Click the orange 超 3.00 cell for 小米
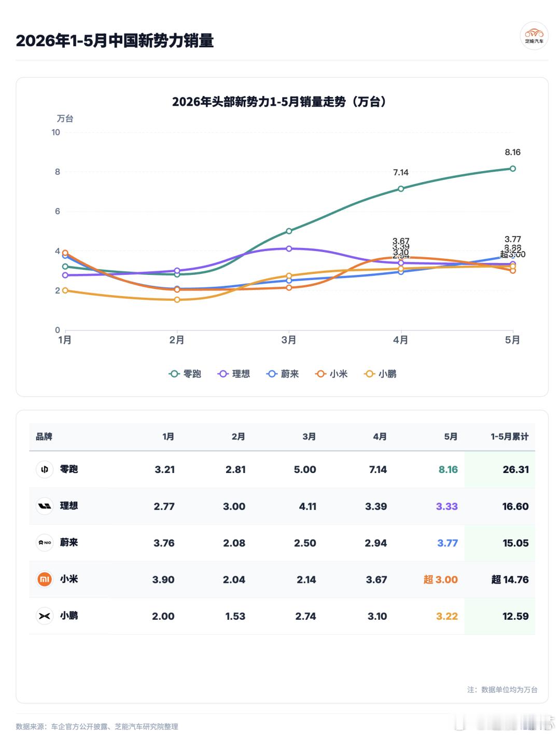The width and height of the screenshot is (560, 736). (x=441, y=579)
